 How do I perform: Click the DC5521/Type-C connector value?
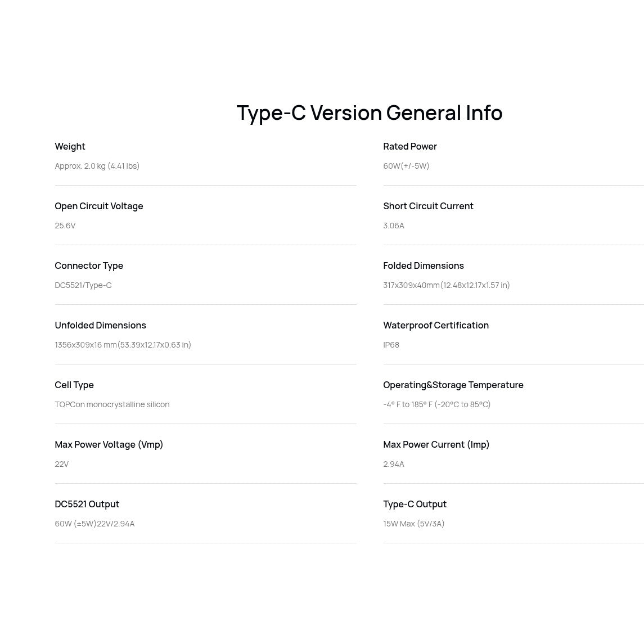[x=83, y=285]
